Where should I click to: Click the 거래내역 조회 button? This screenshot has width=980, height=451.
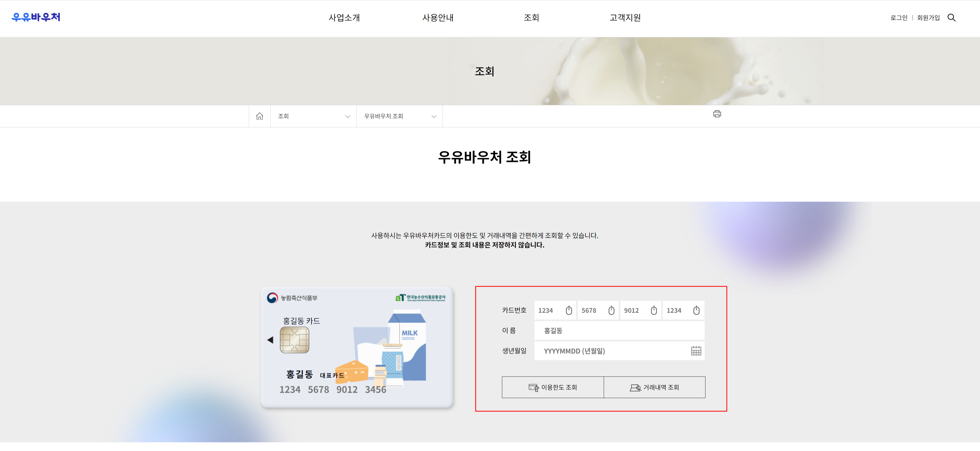pyautogui.click(x=654, y=387)
